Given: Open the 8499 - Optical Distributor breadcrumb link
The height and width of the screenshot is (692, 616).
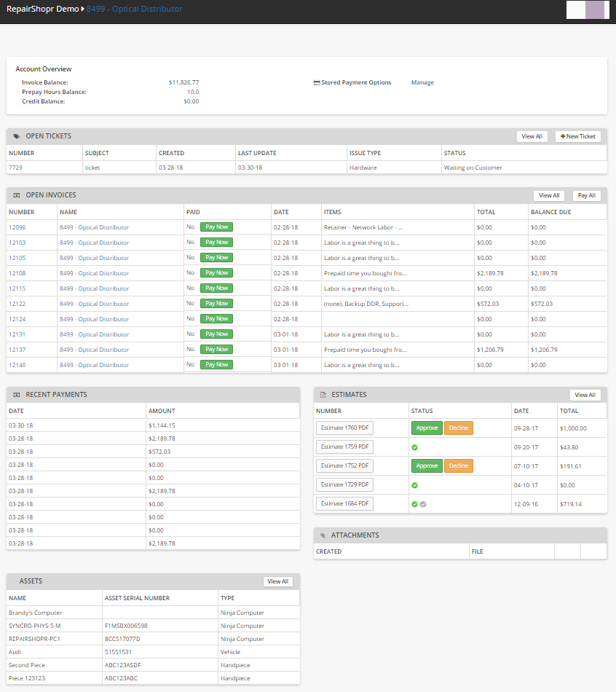Looking at the screenshot, I should click(x=134, y=9).
